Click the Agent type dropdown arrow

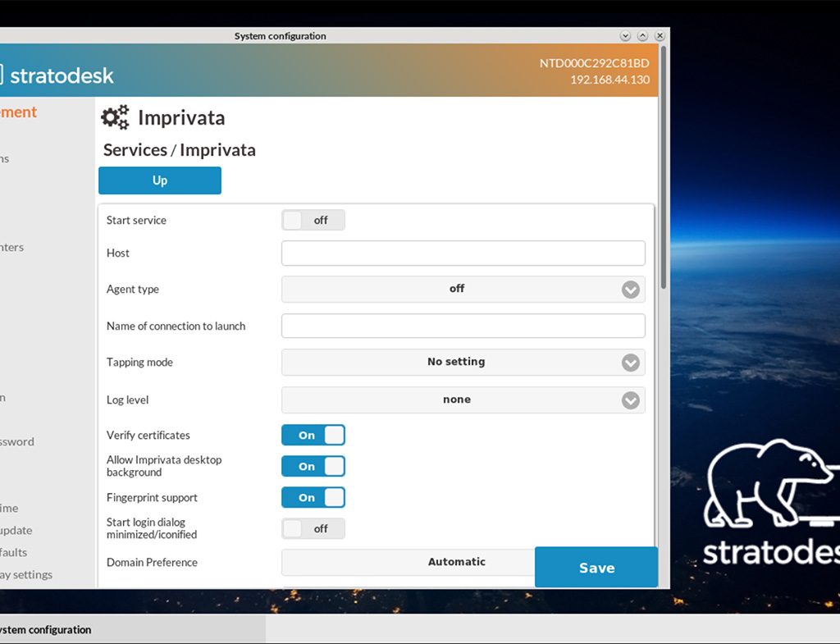click(x=631, y=290)
